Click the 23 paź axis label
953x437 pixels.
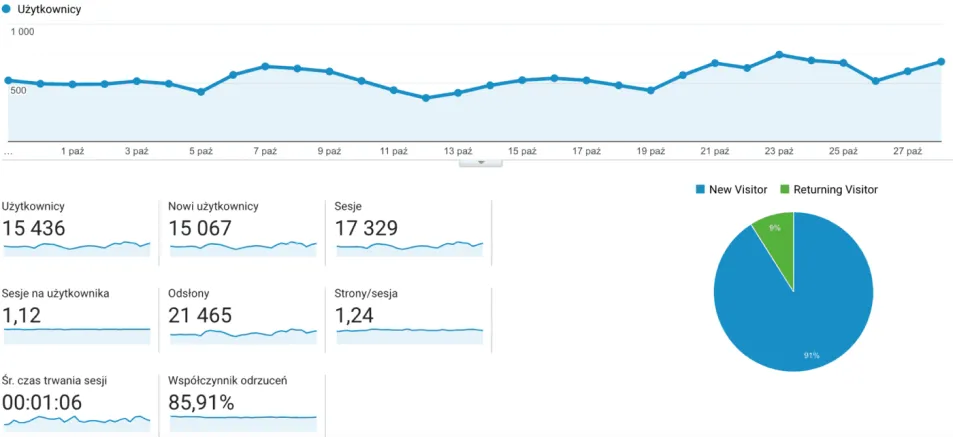point(779,152)
